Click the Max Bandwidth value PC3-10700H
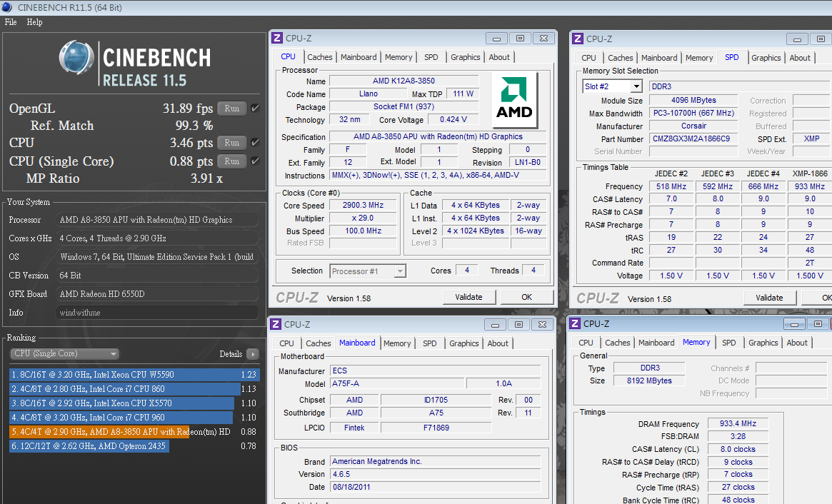Image resolution: width=832 pixels, height=504 pixels. 693,113
